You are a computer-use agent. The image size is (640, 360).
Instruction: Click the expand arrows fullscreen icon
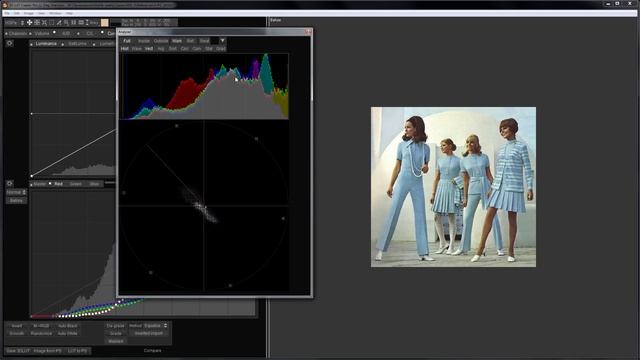44,22
